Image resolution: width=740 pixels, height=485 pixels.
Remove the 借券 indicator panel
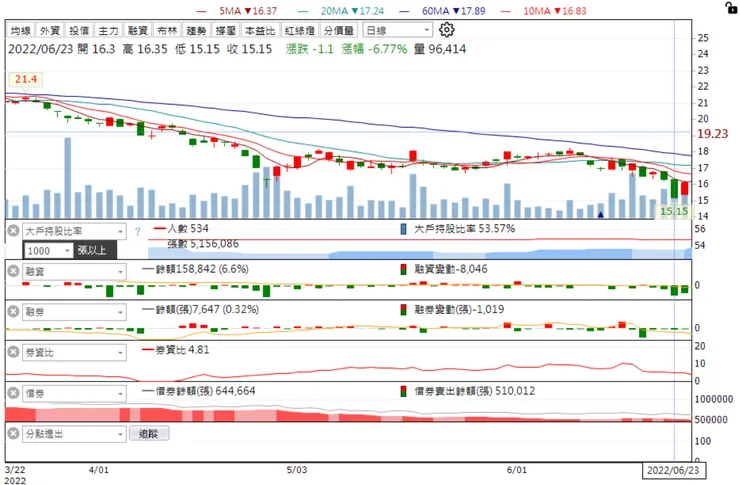coord(14,393)
